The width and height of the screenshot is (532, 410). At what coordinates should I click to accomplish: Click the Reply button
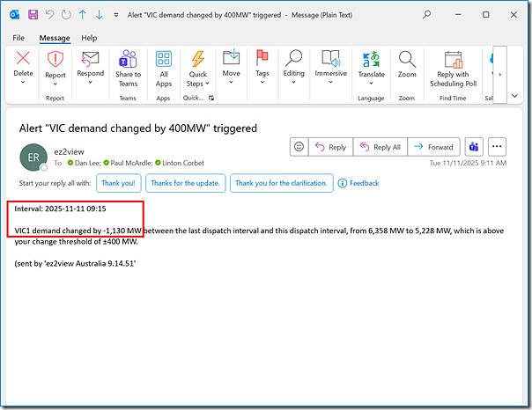pyautogui.click(x=330, y=147)
